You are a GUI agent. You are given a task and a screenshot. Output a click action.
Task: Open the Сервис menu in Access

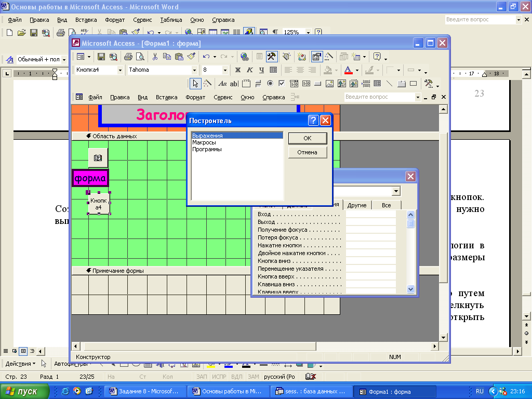coord(223,97)
